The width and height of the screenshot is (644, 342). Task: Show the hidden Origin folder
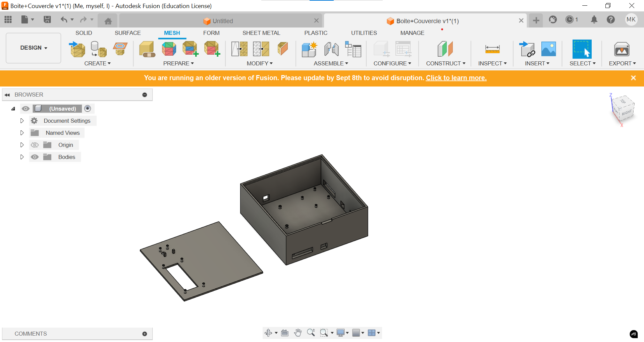[x=35, y=145]
